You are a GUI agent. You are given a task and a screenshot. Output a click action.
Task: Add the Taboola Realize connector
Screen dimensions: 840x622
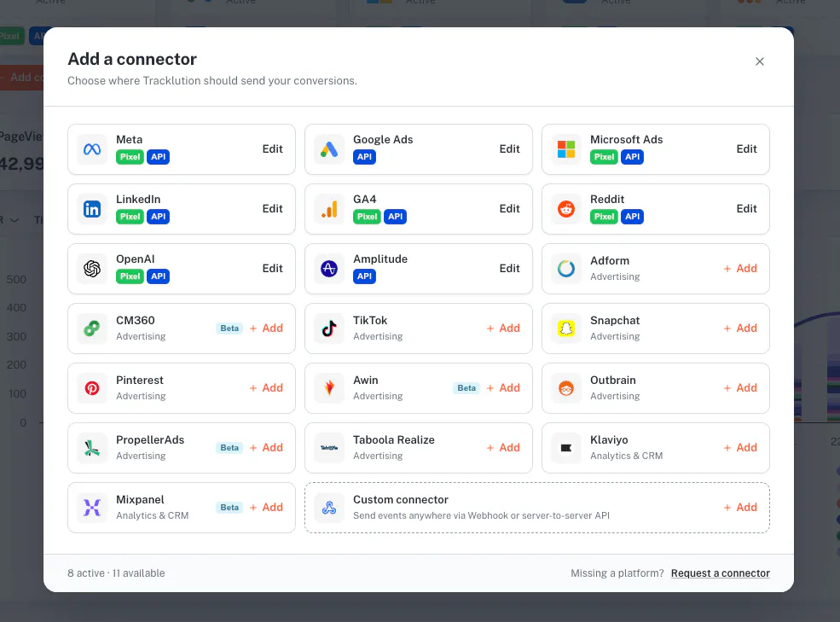[503, 448]
